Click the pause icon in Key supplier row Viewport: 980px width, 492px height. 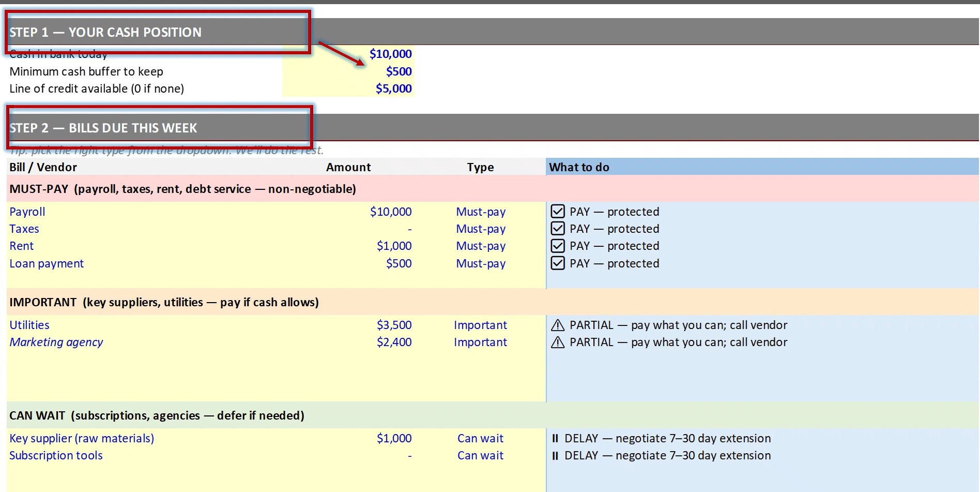coord(555,438)
